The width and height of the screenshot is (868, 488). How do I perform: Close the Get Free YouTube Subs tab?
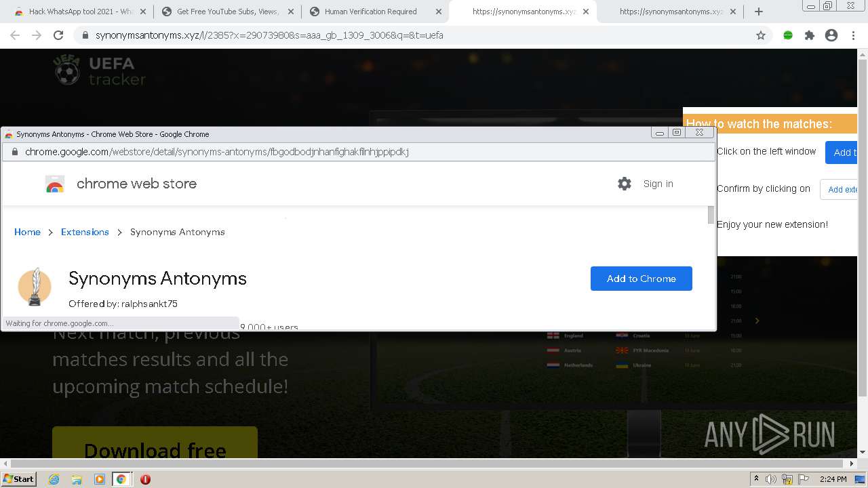coord(291,12)
